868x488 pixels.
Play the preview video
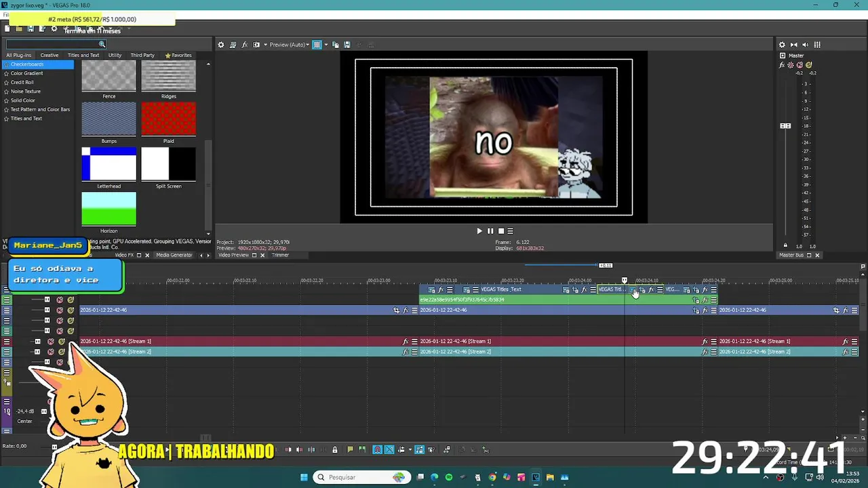point(479,231)
